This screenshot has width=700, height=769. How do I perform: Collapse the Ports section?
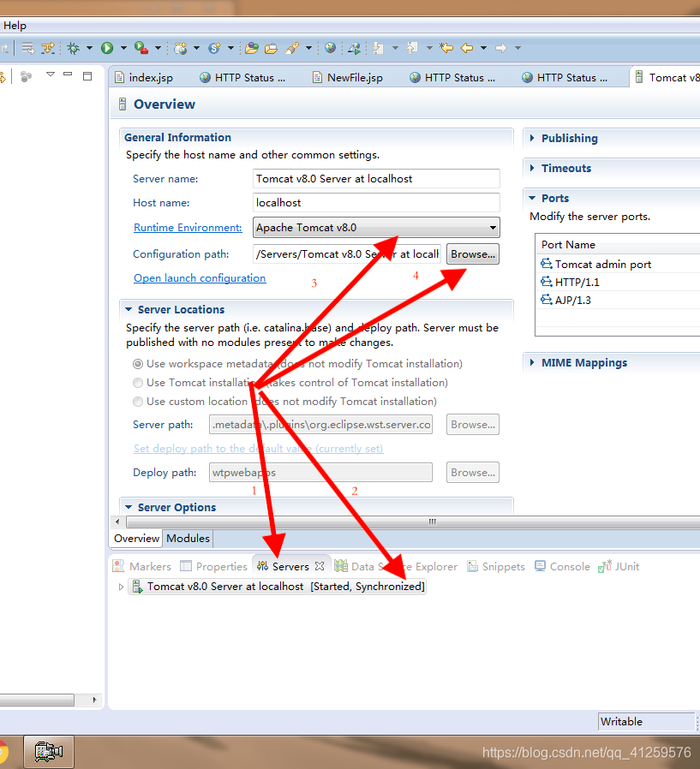[x=532, y=198]
